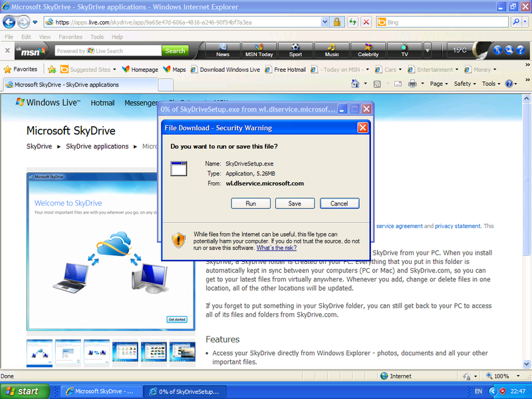Click the Cancel button in download dialog
Image resolution: width=532 pixels, height=399 pixels.
click(339, 203)
